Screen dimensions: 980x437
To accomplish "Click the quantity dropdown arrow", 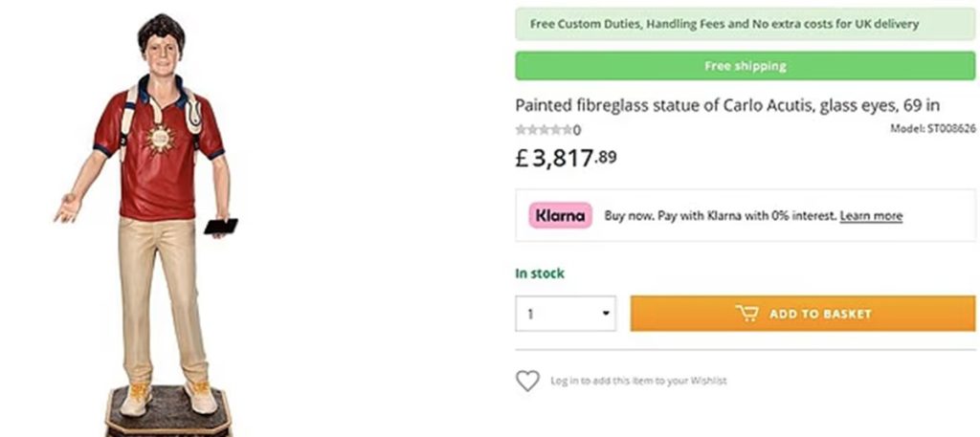I will tap(606, 313).
